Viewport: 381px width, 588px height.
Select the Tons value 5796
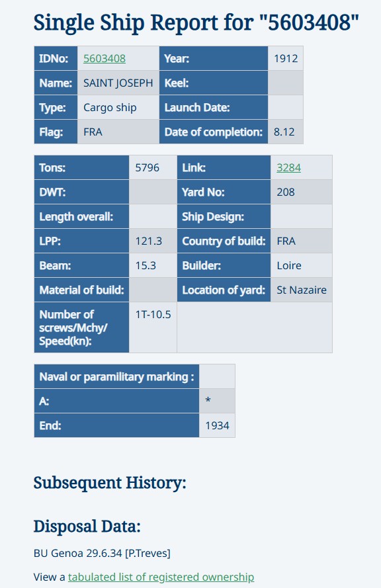[x=153, y=167]
